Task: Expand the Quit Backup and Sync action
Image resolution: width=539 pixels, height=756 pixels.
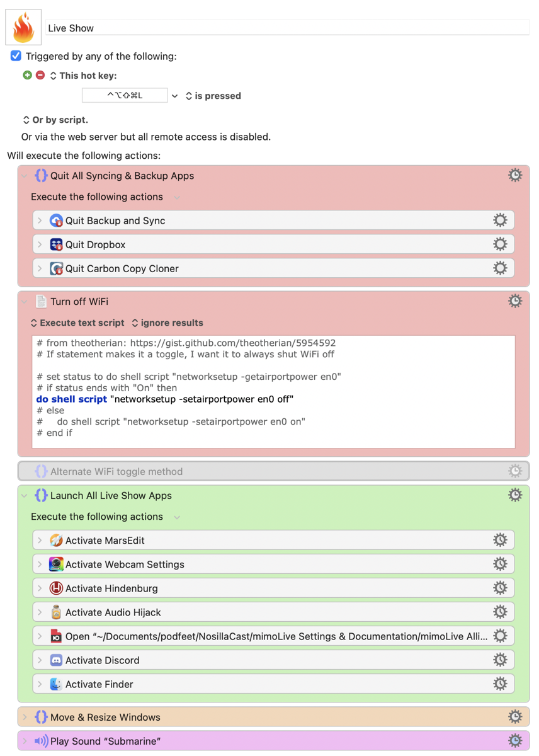Action: [x=40, y=220]
